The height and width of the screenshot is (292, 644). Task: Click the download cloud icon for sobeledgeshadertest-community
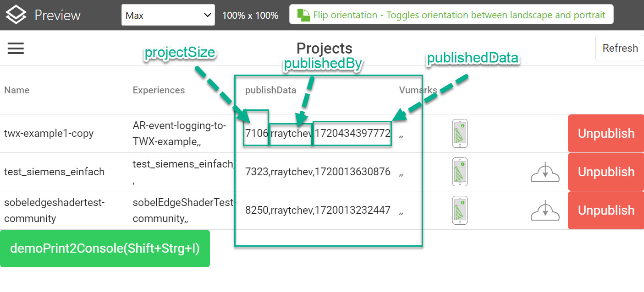coord(545,210)
